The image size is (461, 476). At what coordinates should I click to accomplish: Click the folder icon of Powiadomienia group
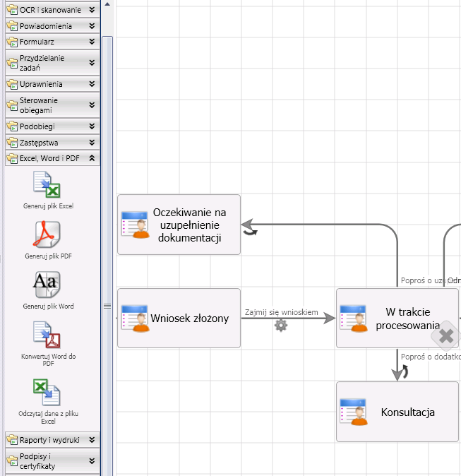pyautogui.click(x=12, y=26)
